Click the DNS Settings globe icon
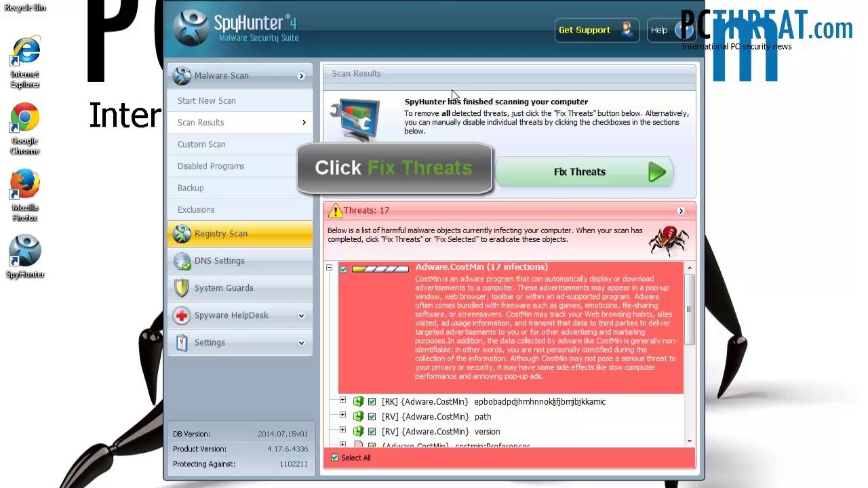The image size is (868, 488). coord(182,261)
